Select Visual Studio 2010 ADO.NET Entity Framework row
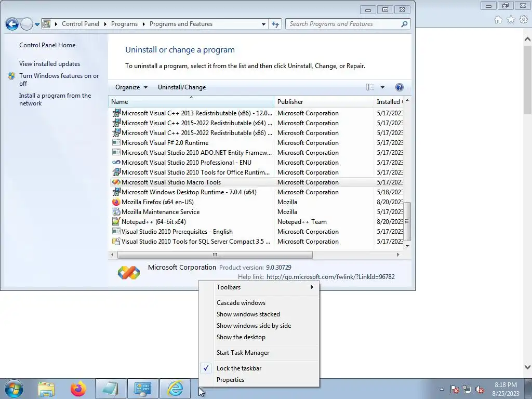The width and height of the screenshot is (532, 399). pyautogui.click(x=257, y=153)
